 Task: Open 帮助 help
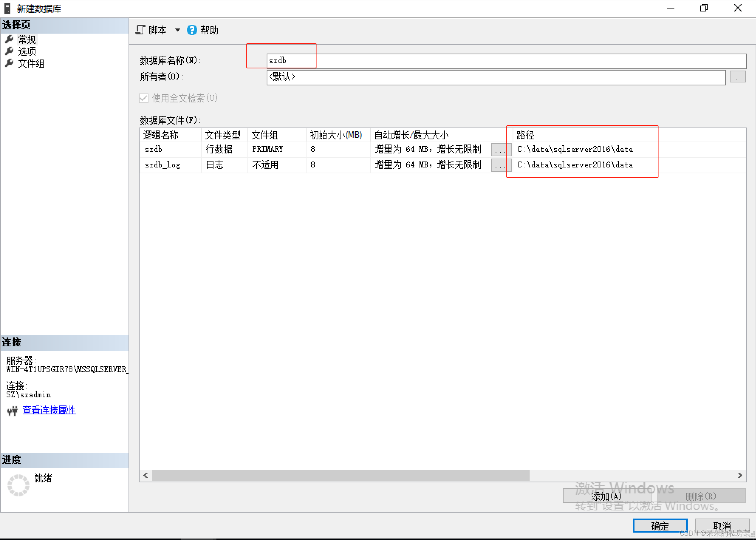point(203,30)
